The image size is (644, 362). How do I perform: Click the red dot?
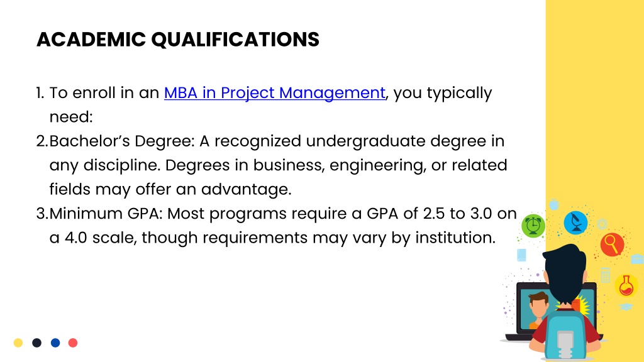(73, 343)
